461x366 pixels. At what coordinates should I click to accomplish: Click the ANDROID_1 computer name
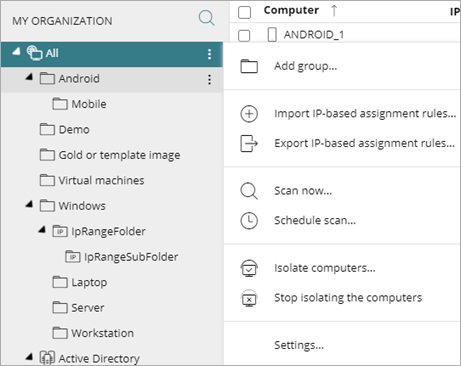coord(314,35)
